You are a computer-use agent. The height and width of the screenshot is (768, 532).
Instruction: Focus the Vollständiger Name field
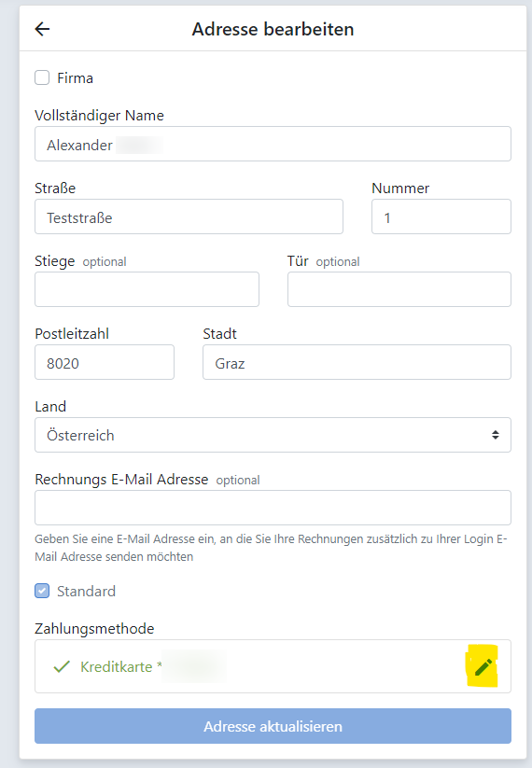click(273, 144)
